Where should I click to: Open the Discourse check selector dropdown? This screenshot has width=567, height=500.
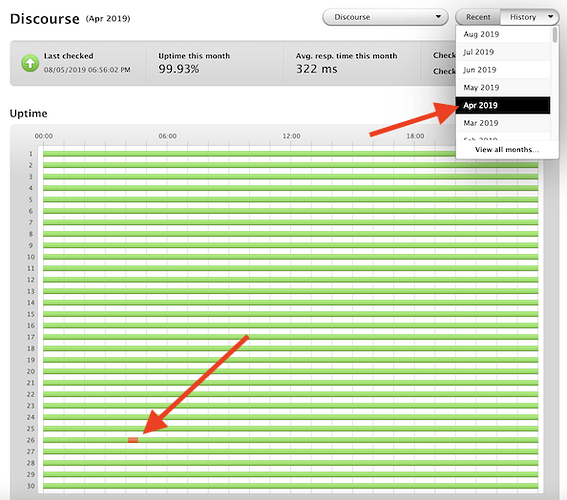(x=385, y=17)
